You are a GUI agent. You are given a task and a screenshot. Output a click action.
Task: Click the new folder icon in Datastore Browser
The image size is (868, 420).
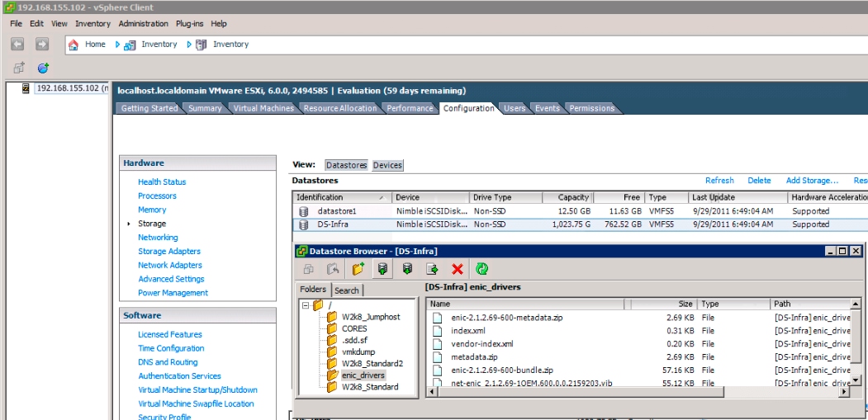tap(358, 269)
